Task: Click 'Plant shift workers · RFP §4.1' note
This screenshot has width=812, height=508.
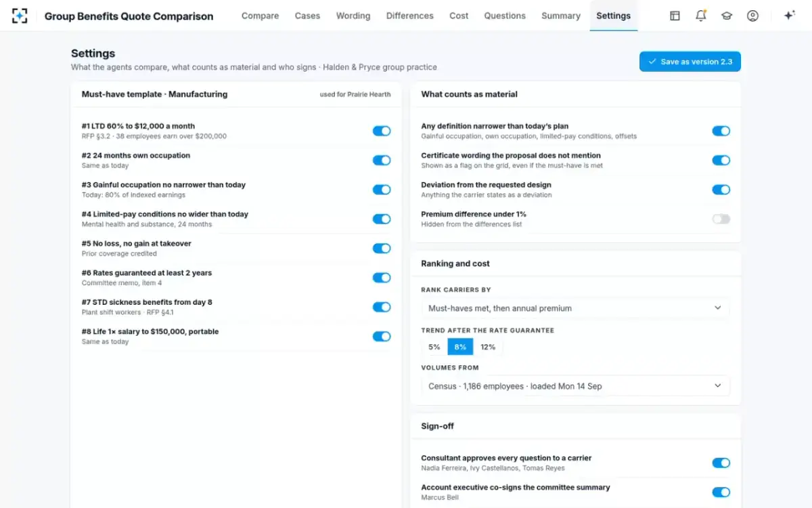Action: pos(128,312)
